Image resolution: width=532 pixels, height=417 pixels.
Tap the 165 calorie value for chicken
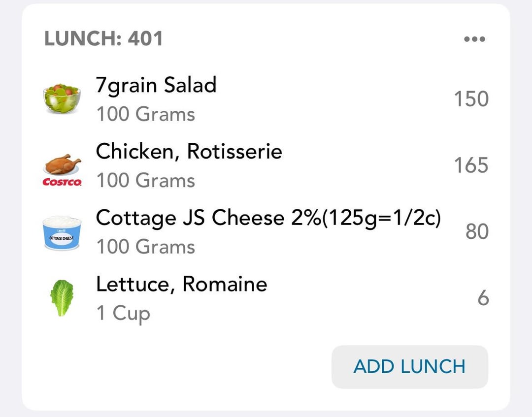(x=471, y=165)
